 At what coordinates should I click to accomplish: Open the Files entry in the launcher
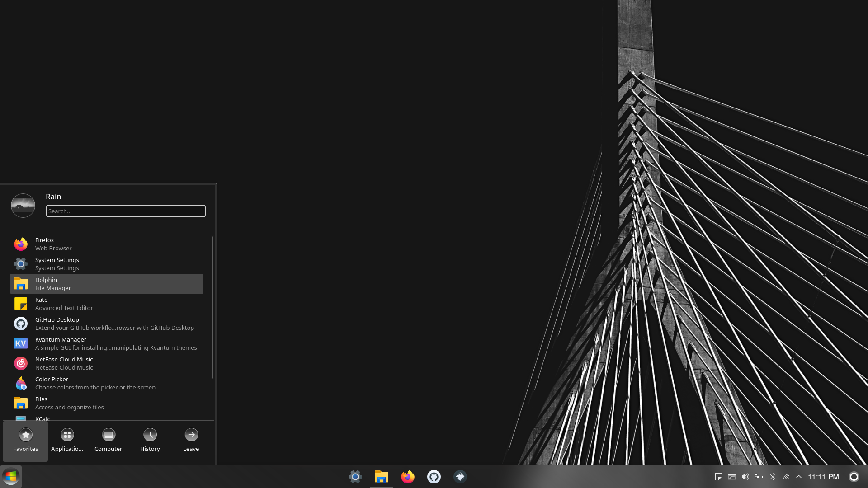(x=107, y=403)
